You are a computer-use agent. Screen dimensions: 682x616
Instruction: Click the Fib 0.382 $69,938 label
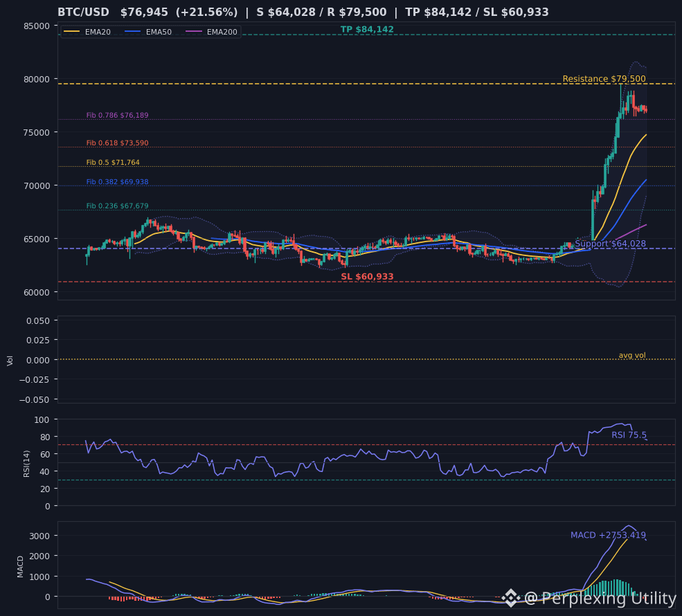[x=117, y=182]
